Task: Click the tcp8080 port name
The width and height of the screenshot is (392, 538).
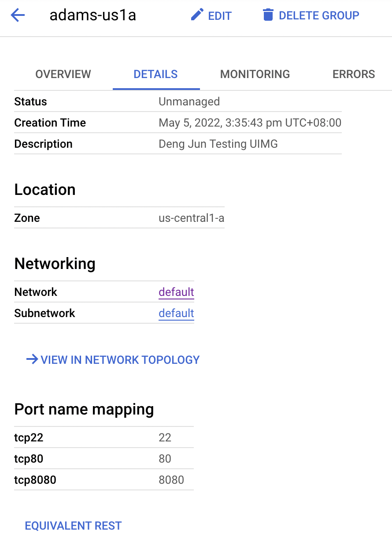Action: click(35, 480)
